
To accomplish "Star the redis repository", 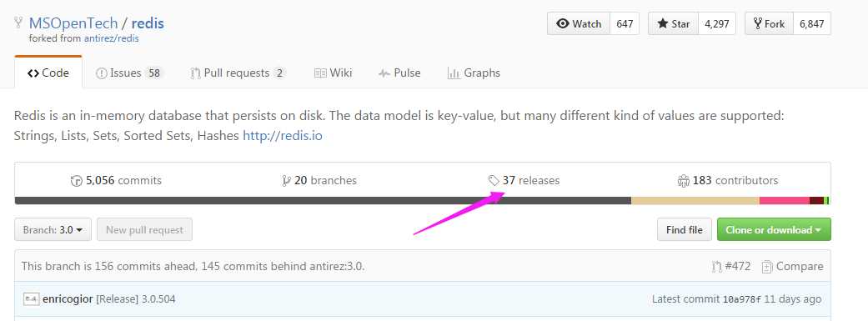I will 673,24.
